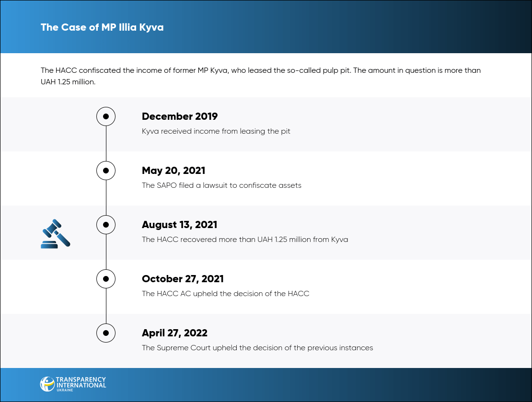Select the August 13, 2021 timeline marker

(106, 224)
